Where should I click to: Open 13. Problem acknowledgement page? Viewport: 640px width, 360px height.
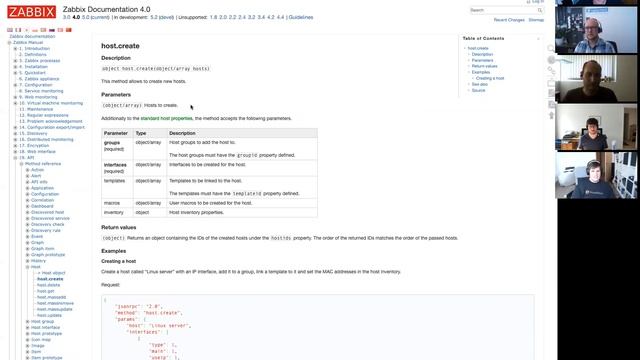click(51, 122)
